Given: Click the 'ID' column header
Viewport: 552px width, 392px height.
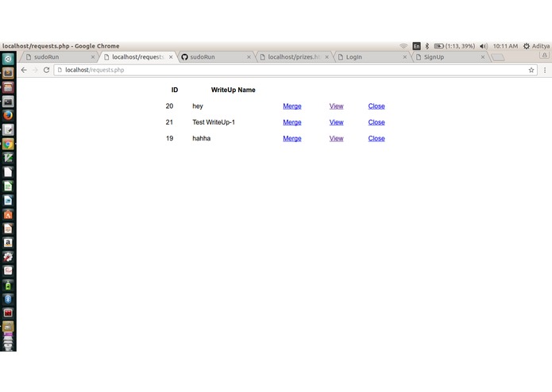Looking at the screenshot, I should [x=175, y=90].
